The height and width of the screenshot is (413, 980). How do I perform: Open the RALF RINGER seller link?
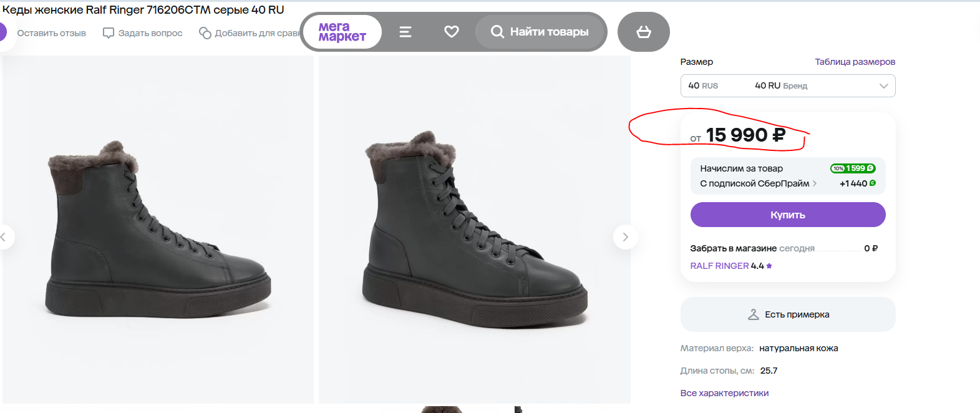[x=719, y=266]
